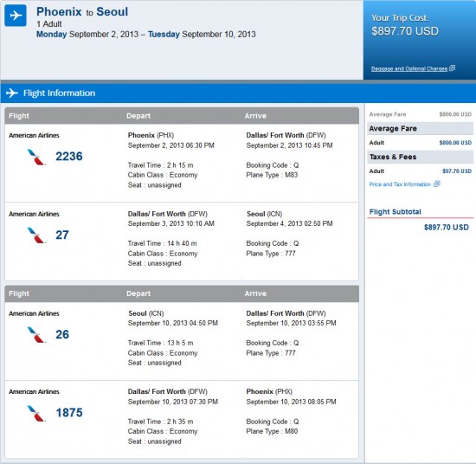Click American Airlines logo for flight 27

pos(36,235)
